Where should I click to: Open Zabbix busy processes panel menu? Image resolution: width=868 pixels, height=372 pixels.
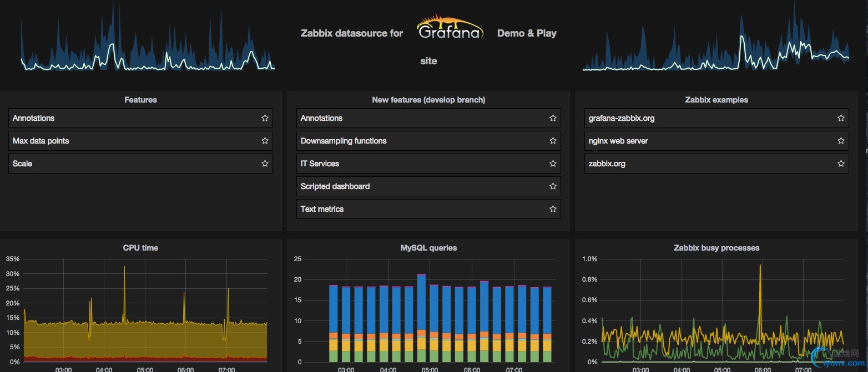coord(716,248)
